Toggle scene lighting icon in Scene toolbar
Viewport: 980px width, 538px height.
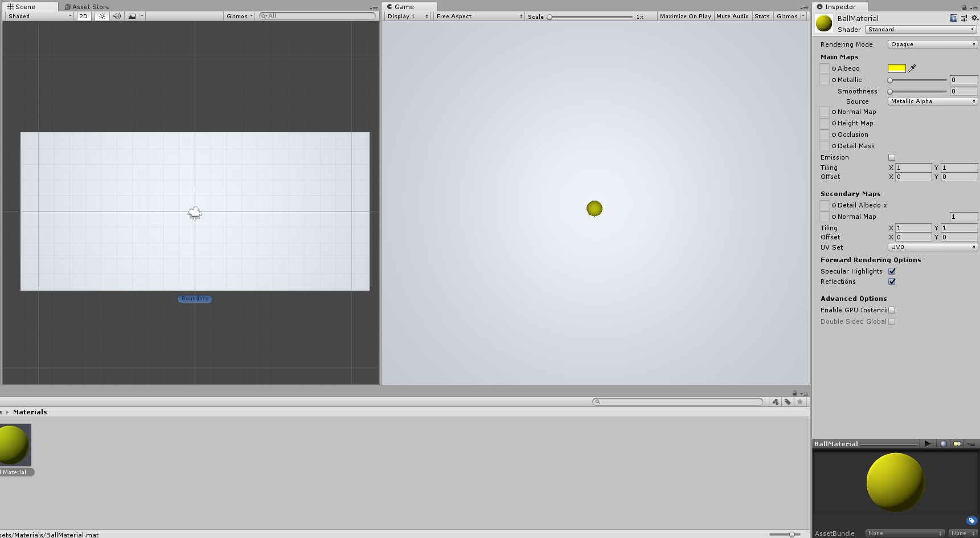click(101, 16)
